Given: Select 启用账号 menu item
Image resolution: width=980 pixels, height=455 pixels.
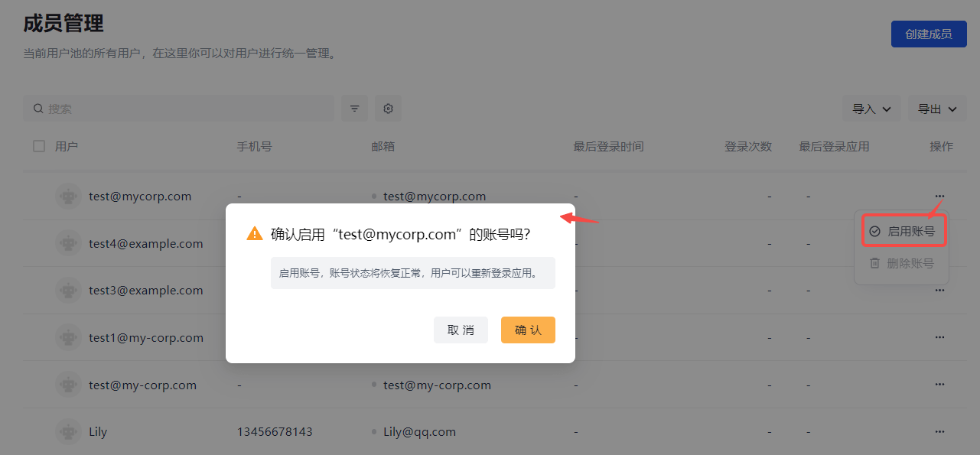Looking at the screenshot, I should point(903,231).
